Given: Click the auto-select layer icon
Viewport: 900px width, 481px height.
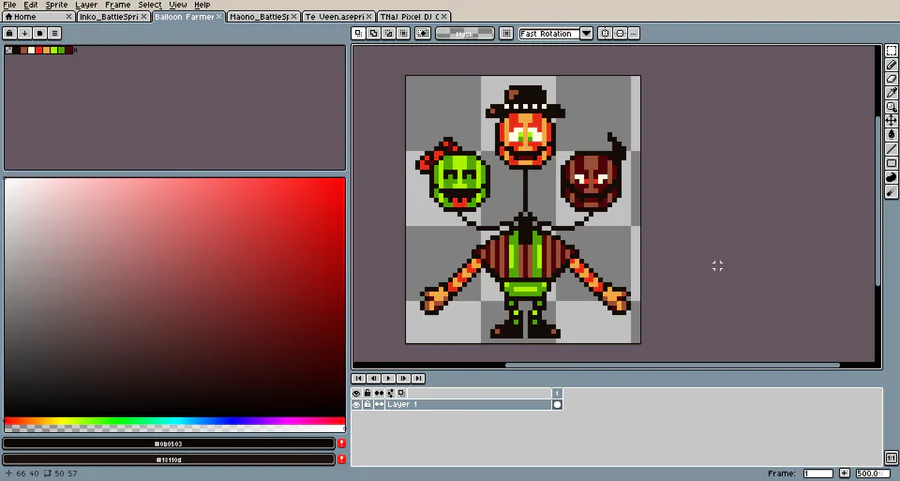Looking at the screenshot, I should point(422,33).
